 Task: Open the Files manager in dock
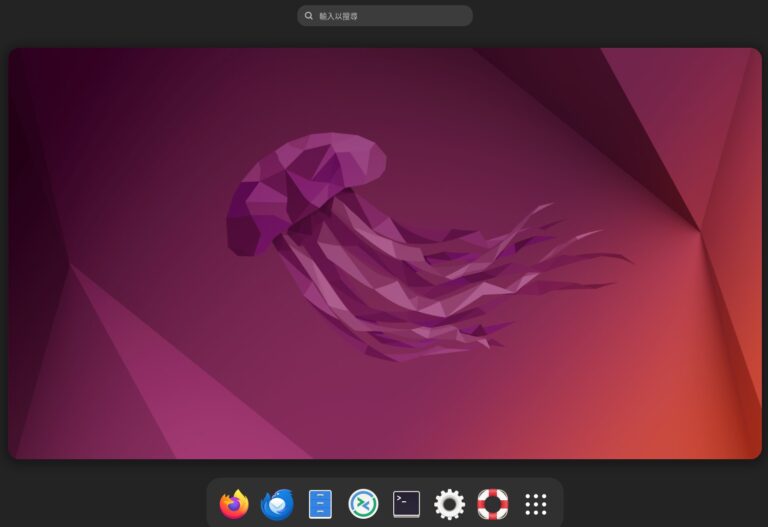pyautogui.click(x=320, y=504)
